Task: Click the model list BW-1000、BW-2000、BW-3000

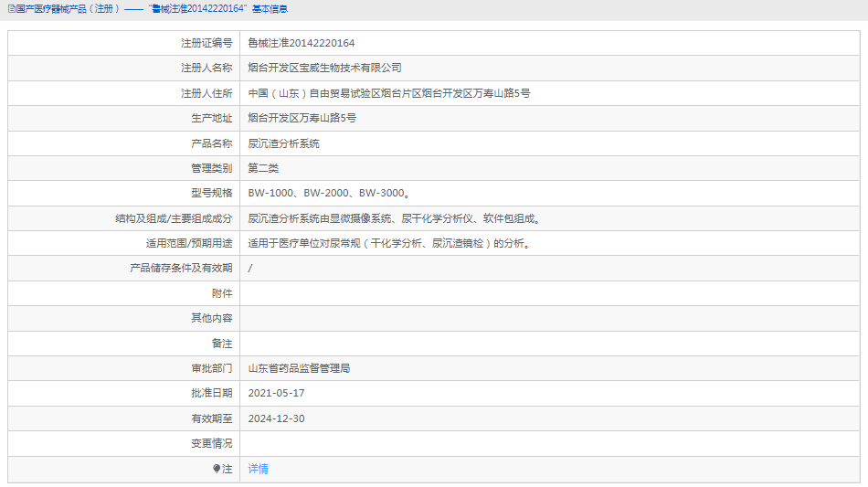Action: pyautogui.click(x=329, y=193)
